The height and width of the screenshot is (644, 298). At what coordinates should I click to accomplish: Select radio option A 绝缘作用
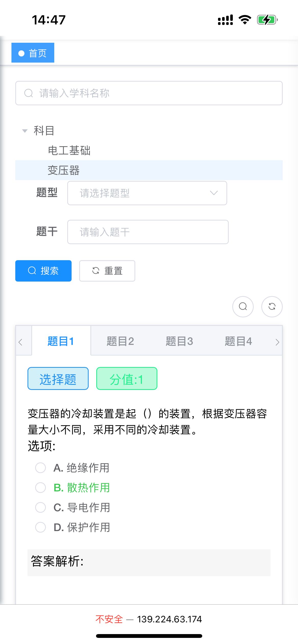coord(40,468)
